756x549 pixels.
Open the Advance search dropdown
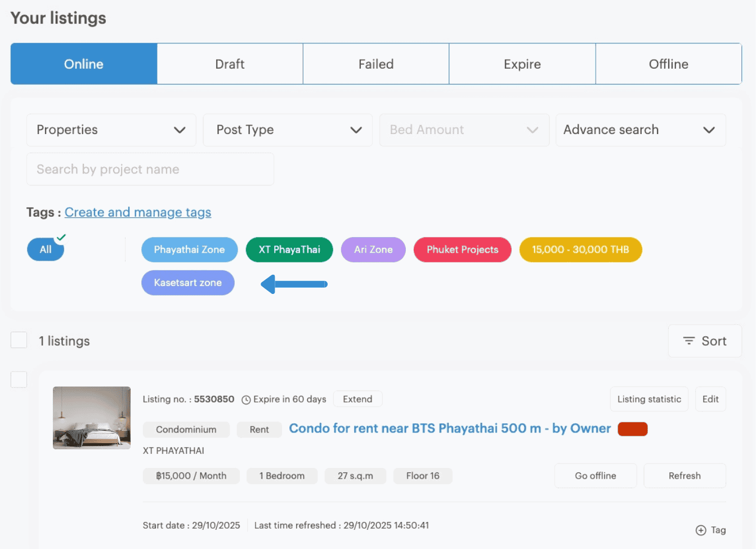click(640, 130)
